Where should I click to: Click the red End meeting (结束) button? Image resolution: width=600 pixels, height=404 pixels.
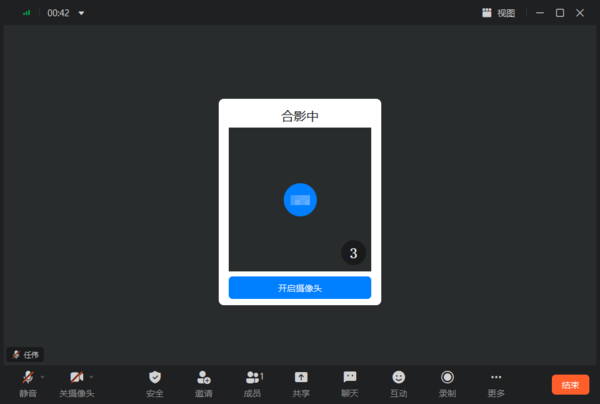(x=570, y=385)
